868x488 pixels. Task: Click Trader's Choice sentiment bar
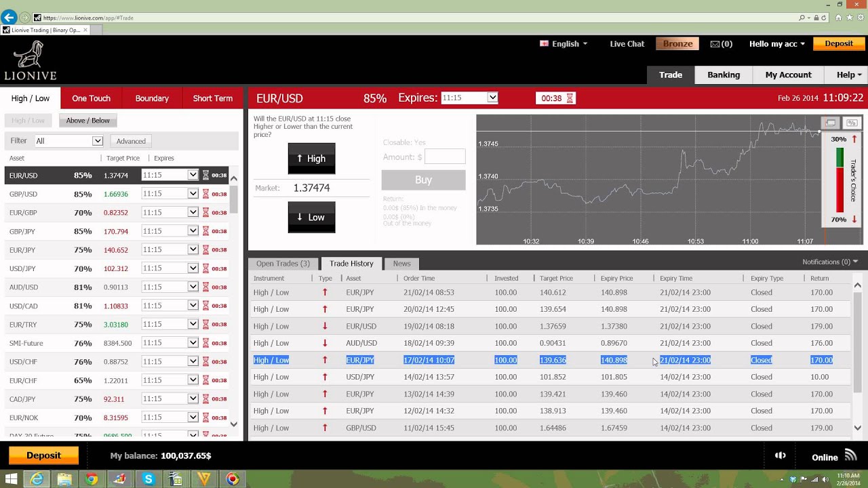(840, 180)
